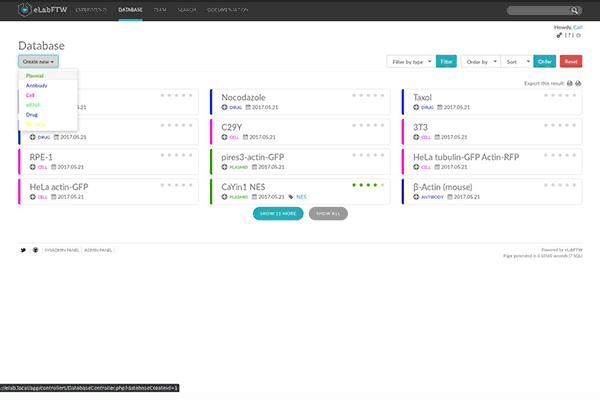Click the plus icon on the RPE-1 item
This screenshot has height=400, width=600.
[x=33, y=167]
